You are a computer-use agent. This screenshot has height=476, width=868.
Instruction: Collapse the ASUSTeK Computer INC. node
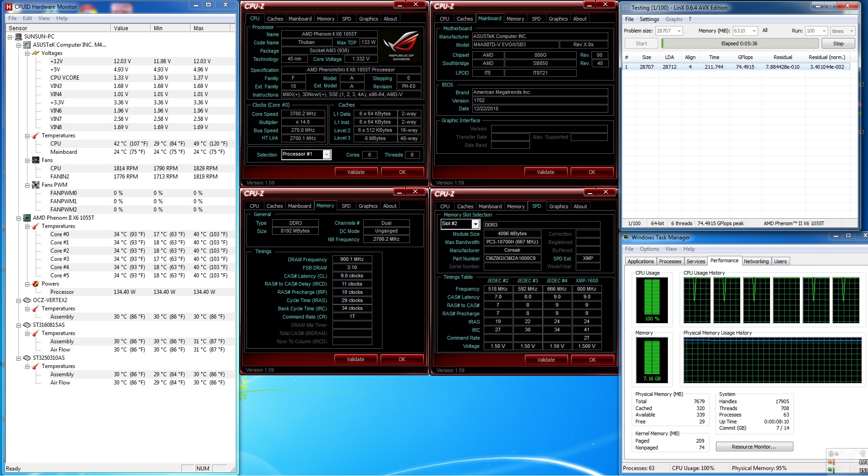19,45
